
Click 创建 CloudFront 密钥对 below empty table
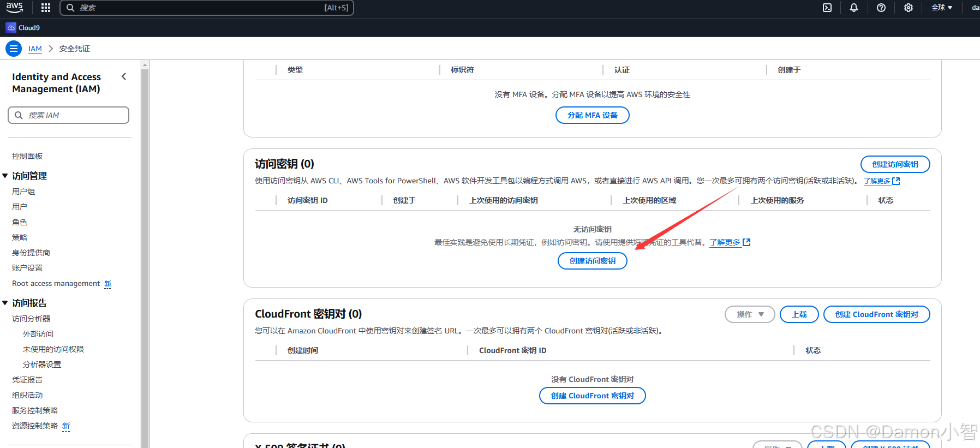(x=593, y=396)
